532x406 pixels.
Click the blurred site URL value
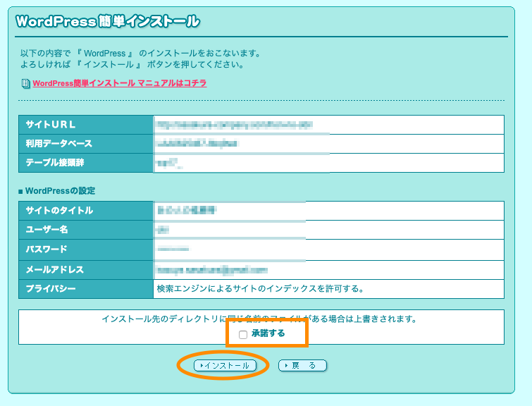pyautogui.click(x=235, y=125)
